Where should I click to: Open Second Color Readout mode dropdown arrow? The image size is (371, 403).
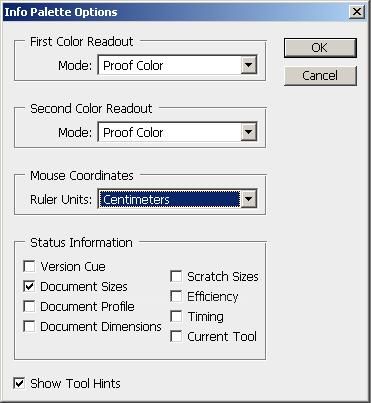pyautogui.click(x=249, y=132)
